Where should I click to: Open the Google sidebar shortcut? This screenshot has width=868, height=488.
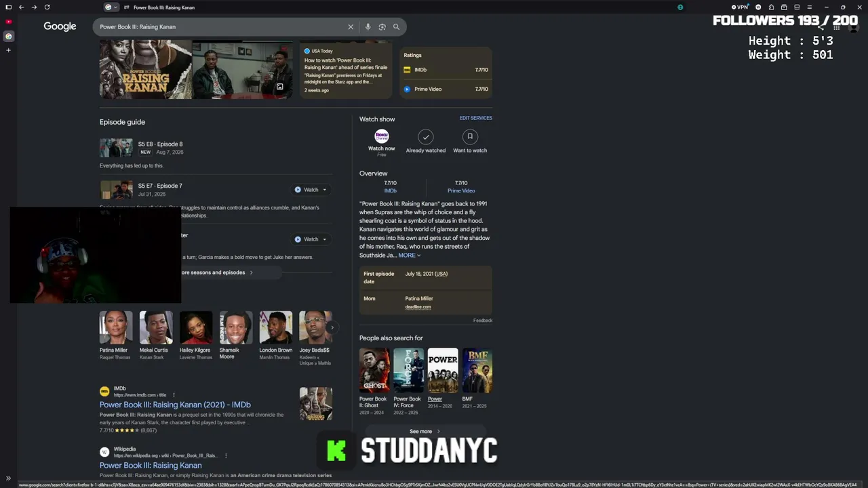click(8, 36)
